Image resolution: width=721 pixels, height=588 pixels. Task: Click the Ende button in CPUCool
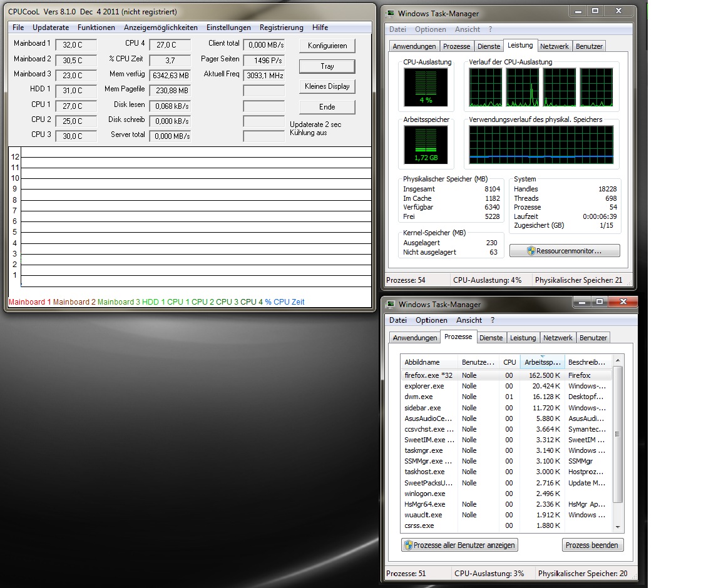327,107
